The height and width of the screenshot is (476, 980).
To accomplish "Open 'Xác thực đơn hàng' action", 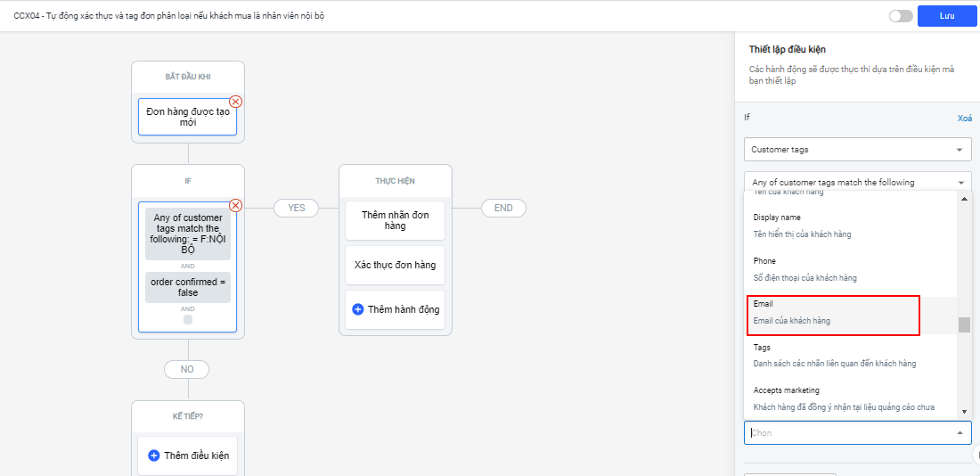I will click(x=395, y=265).
